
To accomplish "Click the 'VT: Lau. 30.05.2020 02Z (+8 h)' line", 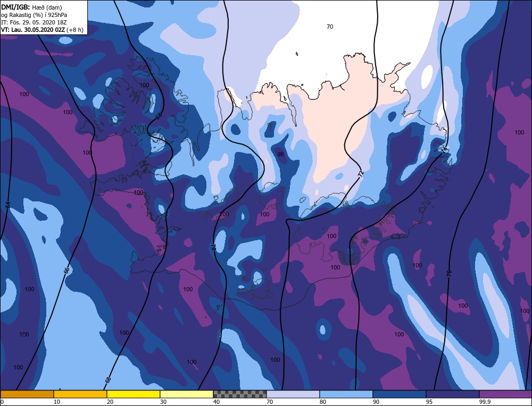I will pyautogui.click(x=42, y=29).
